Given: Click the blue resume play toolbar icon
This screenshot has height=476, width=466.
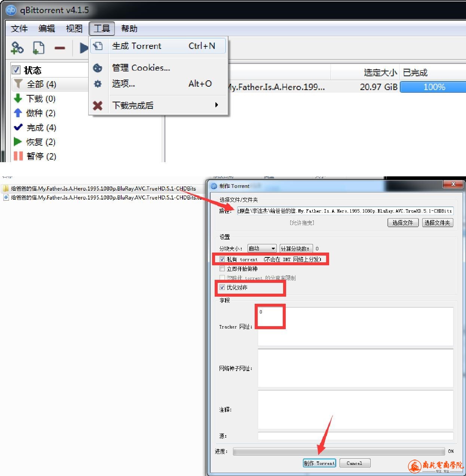Looking at the screenshot, I should [84, 48].
